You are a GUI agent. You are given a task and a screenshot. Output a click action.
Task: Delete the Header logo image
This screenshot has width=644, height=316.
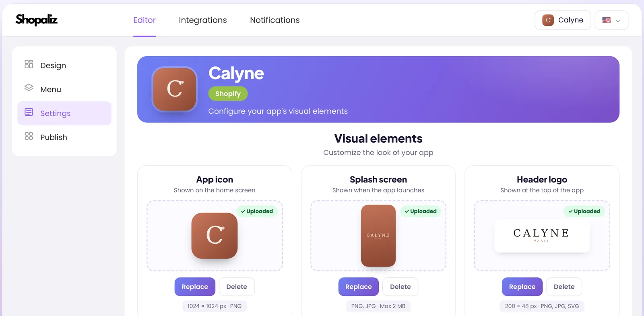pyautogui.click(x=564, y=287)
